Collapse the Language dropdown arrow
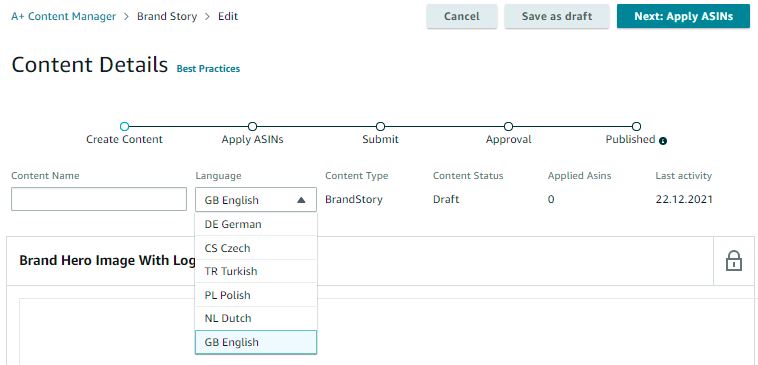The height and width of the screenshot is (365, 758). [301, 200]
